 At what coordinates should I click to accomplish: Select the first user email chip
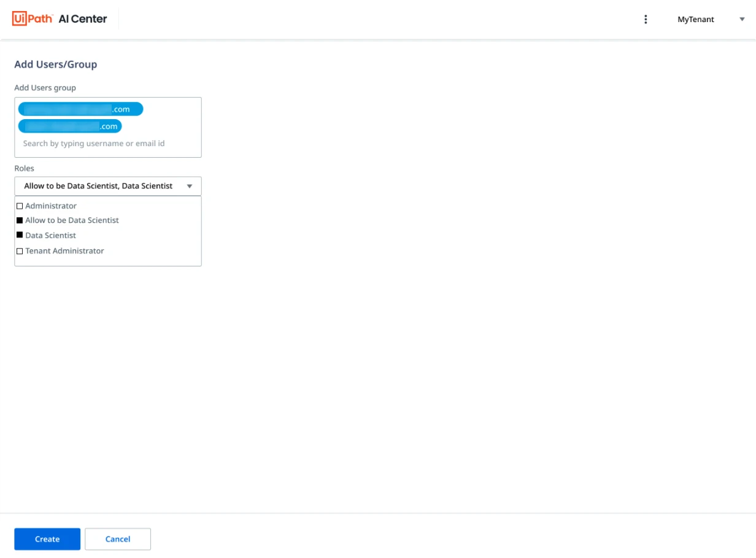[x=81, y=109]
